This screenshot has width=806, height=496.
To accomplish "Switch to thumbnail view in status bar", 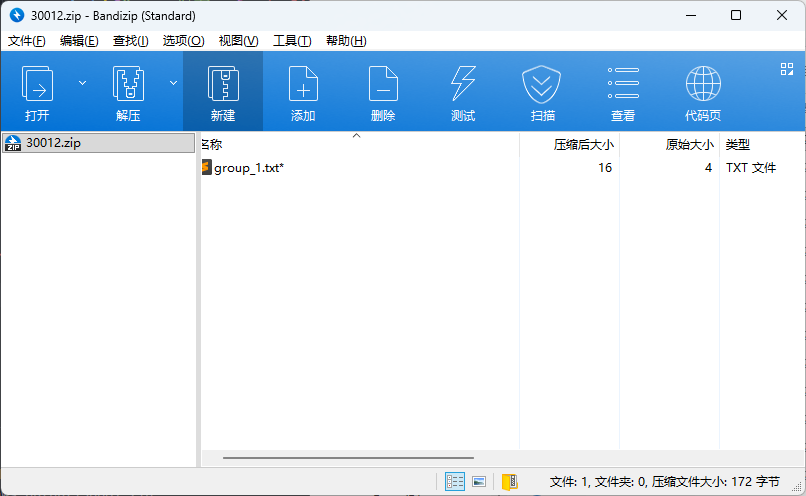I will [x=479, y=481].
